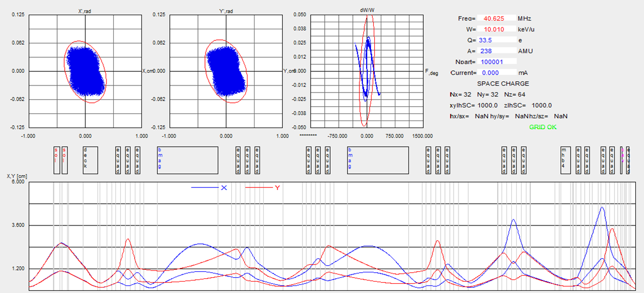Click the first red sol element box
The width and height of the screenshot is (644, 293).
coord(56,160)
